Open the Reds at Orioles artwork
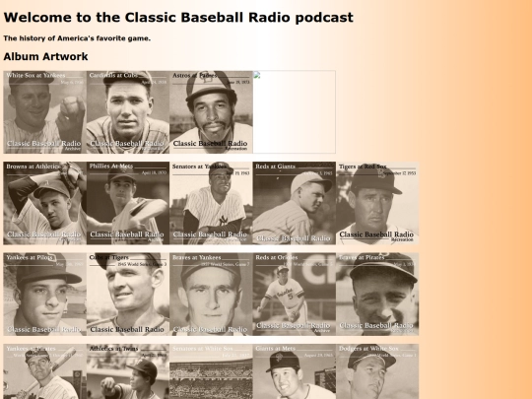 coord(295,295)
